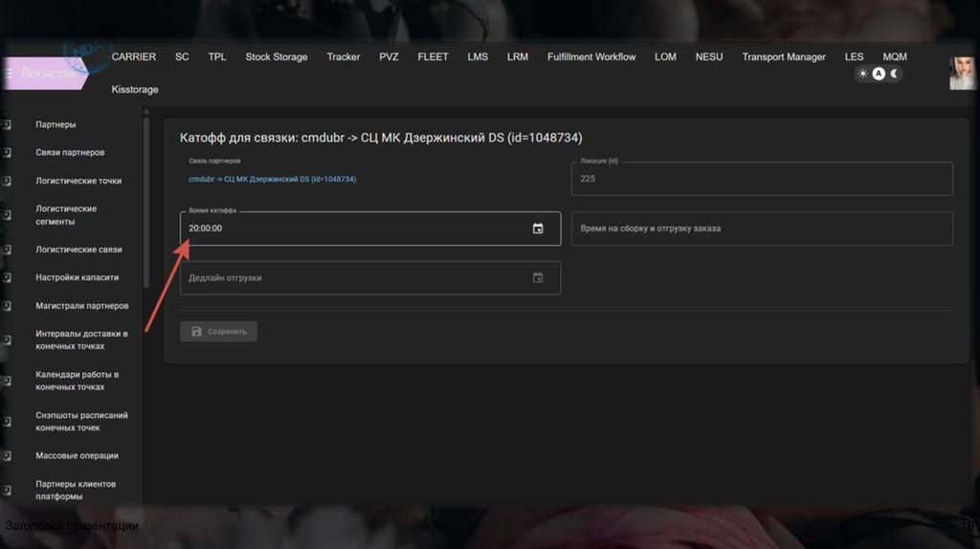Open calendar picker in Дедлайн отгрузки field
The image size is (980, 549).
pyautogui.click(x=538, y=277)
